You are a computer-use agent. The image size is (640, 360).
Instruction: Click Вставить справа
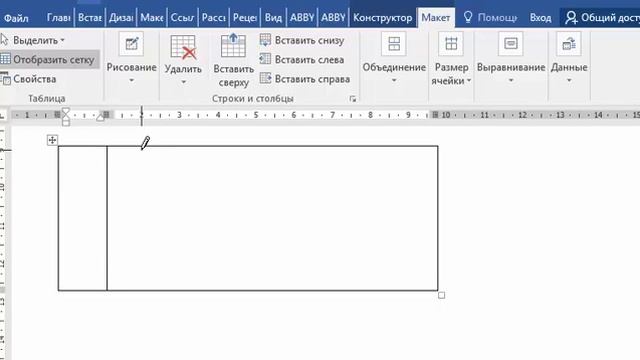pyautogui.click(x=305, y=79)
